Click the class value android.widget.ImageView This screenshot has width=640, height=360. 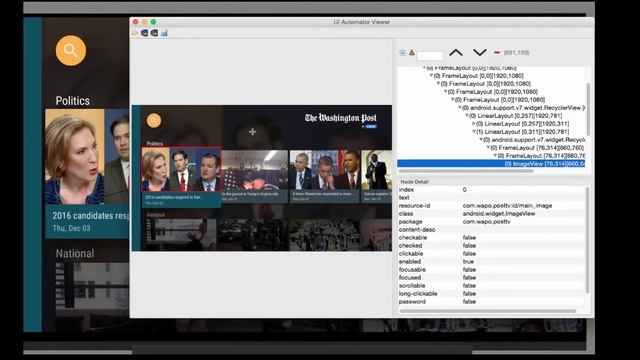(498, 213)
